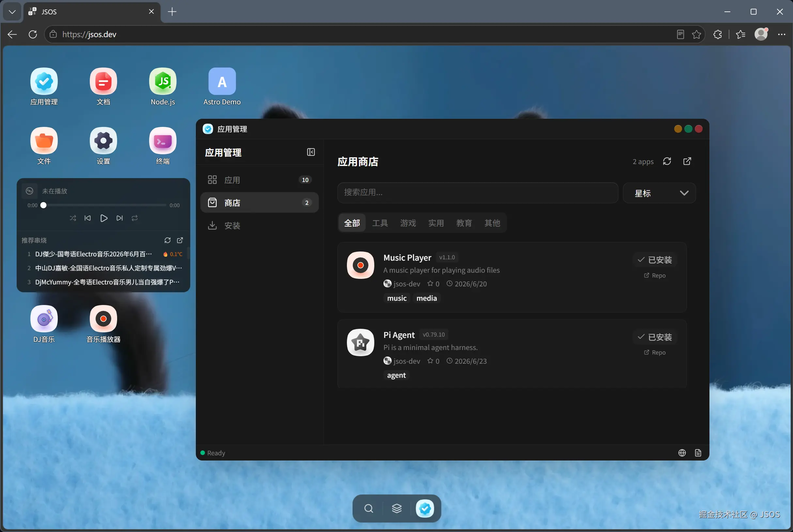Toggle repeat in the music widget
The height and width of the screenshot is (532, 793).
coord(134,218)
